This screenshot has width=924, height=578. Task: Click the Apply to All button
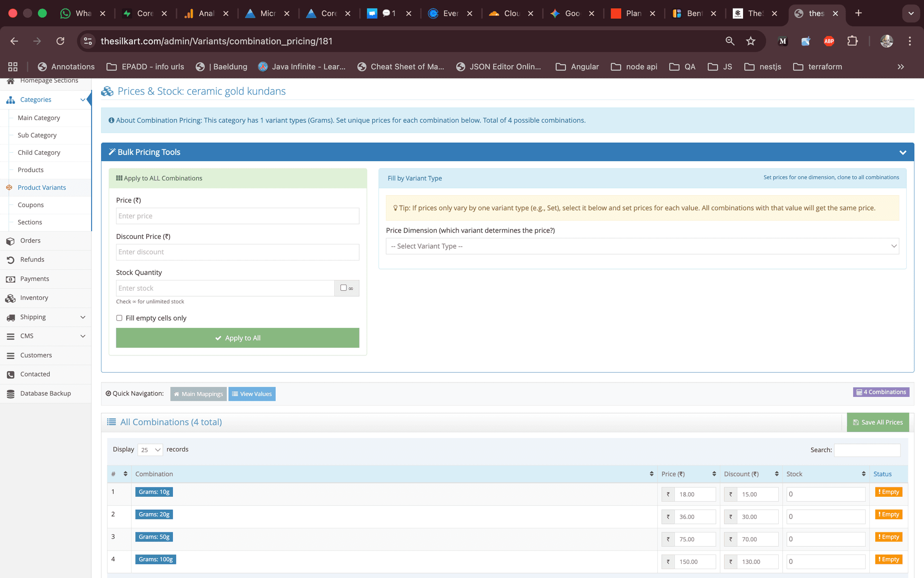click(237, 338)
